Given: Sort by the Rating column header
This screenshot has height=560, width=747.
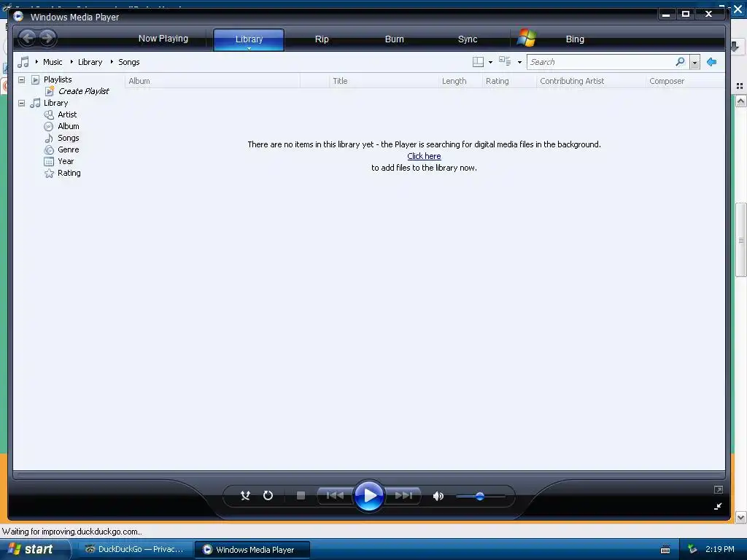Looking at the screenshot, I should (x=509, y=81).
